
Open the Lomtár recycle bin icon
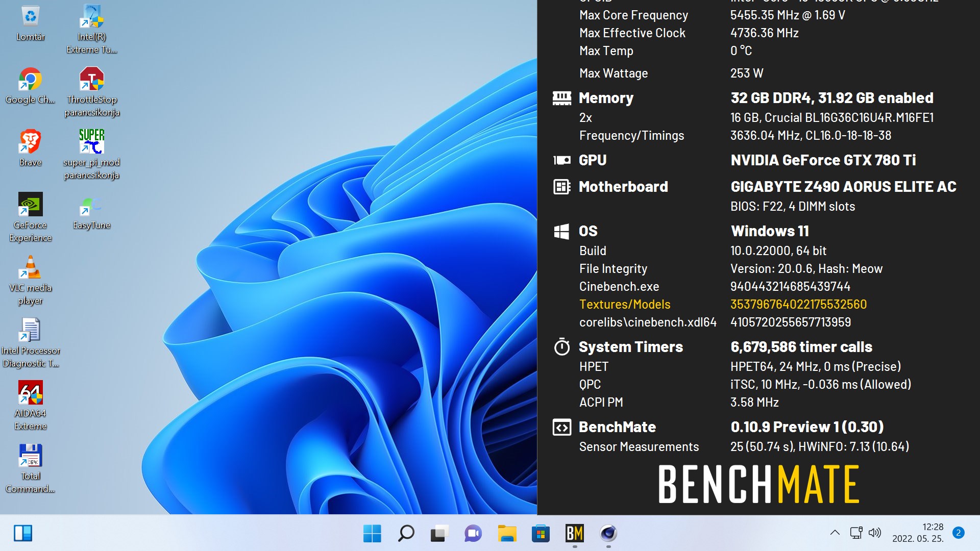[31, 23]
